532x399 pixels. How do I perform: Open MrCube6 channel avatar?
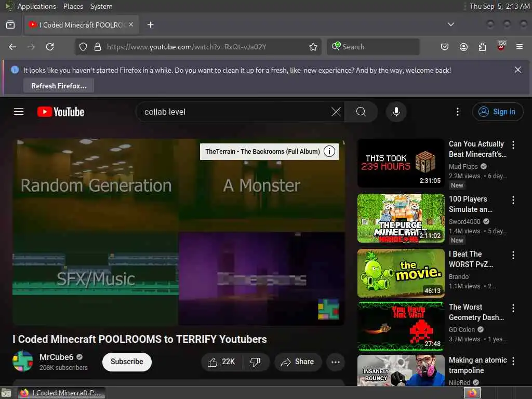click(23, 361)
